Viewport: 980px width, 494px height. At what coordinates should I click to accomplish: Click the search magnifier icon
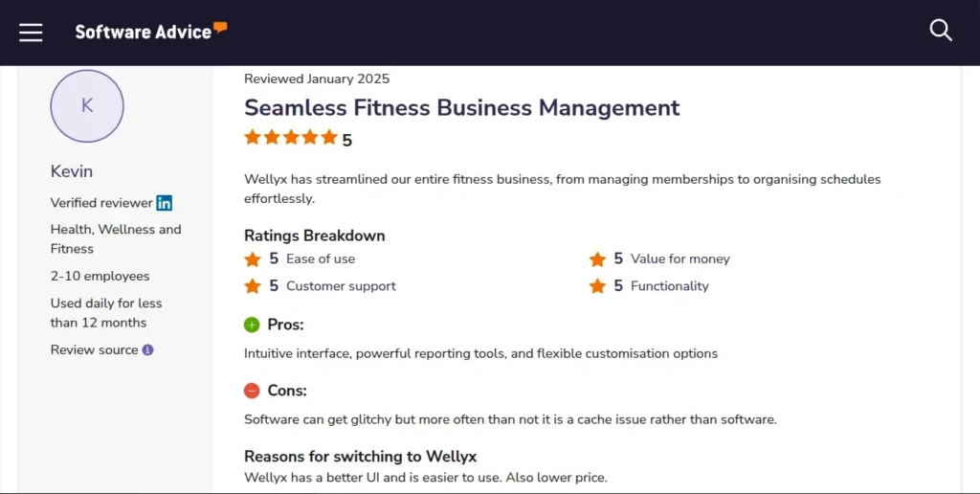(941, 31)
